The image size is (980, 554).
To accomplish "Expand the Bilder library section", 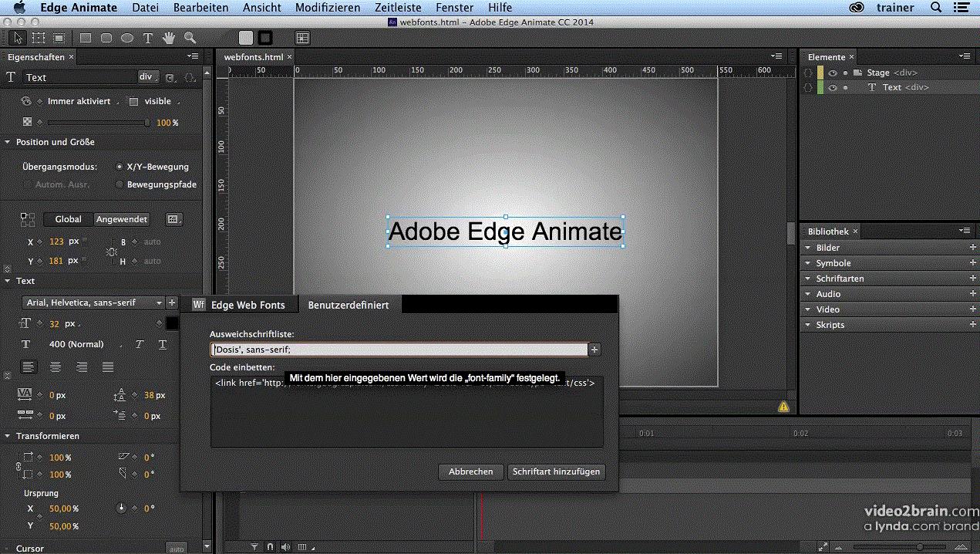I will click(807, 248).
